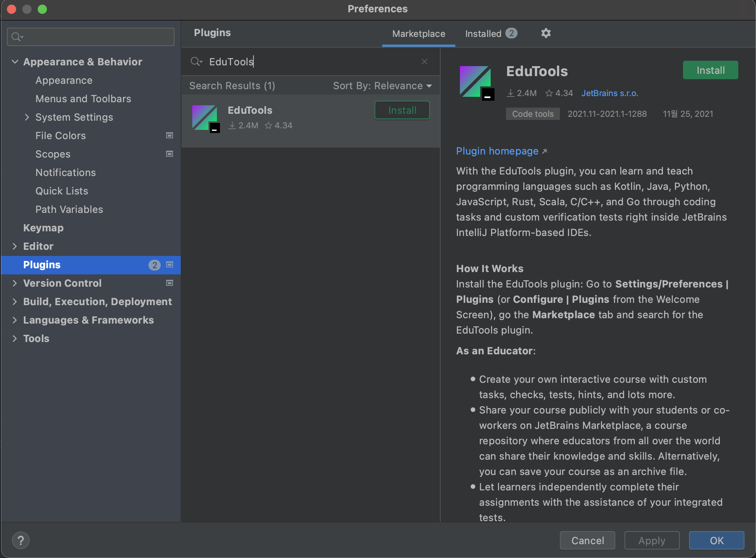Open the help question mark button

[x=21, y=540]
